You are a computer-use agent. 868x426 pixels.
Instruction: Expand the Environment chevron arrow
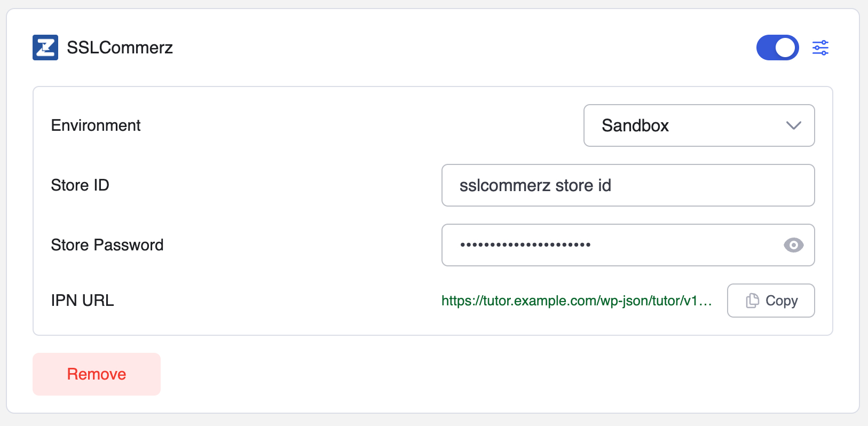pyautogui.click(x=793, y=125)
